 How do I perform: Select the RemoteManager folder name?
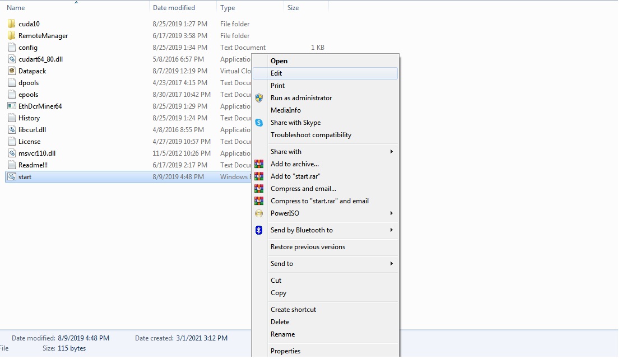click(x=43, y=36)
